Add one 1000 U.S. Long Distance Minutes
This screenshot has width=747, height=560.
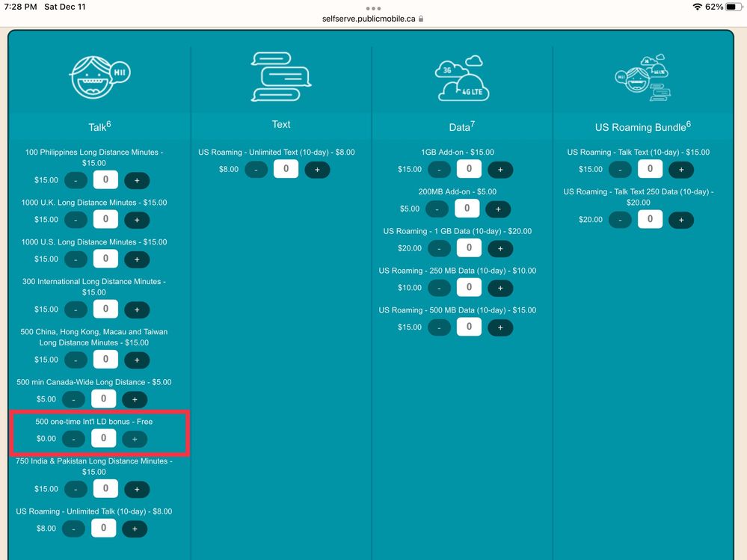click(137, 259)
